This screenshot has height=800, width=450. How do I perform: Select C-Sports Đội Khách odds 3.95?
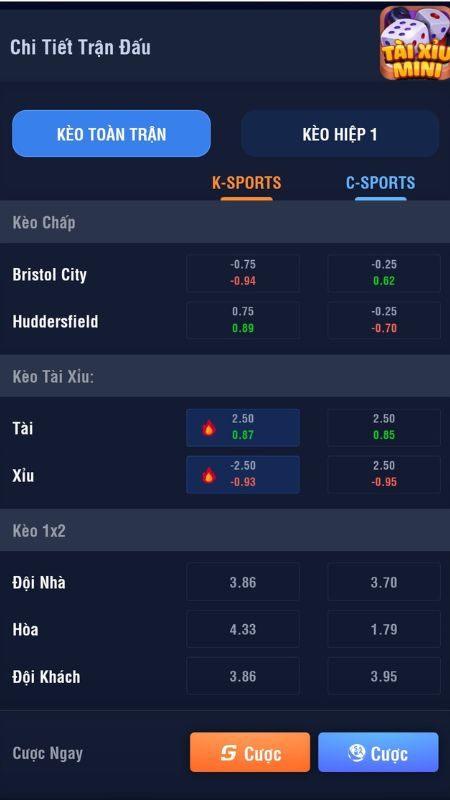point(384,676)
